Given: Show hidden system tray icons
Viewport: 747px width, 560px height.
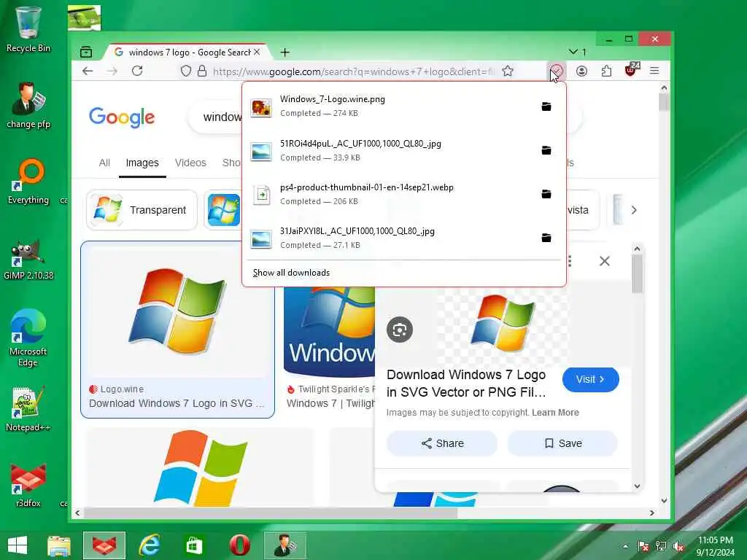Looking at the screenshot, I should point(625,546).
